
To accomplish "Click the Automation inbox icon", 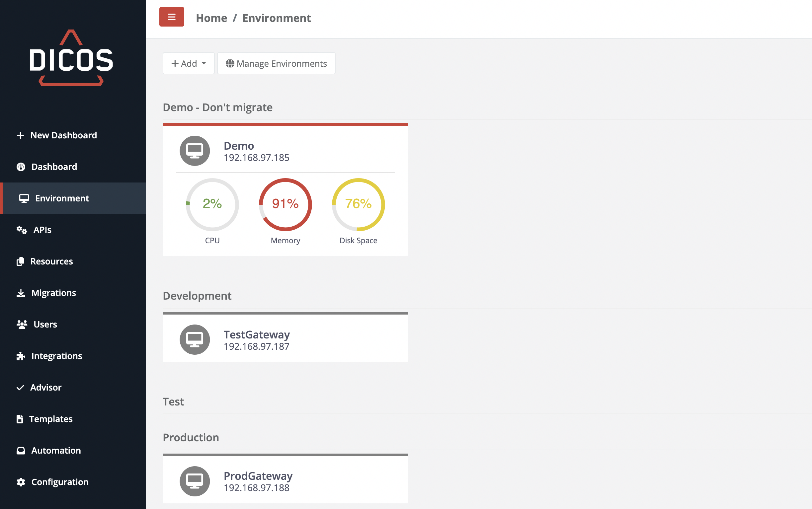I will (x=21, y=451).
